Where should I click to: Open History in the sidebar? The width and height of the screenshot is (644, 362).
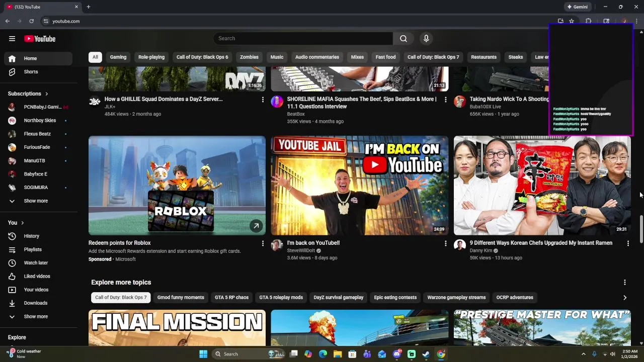38,236
